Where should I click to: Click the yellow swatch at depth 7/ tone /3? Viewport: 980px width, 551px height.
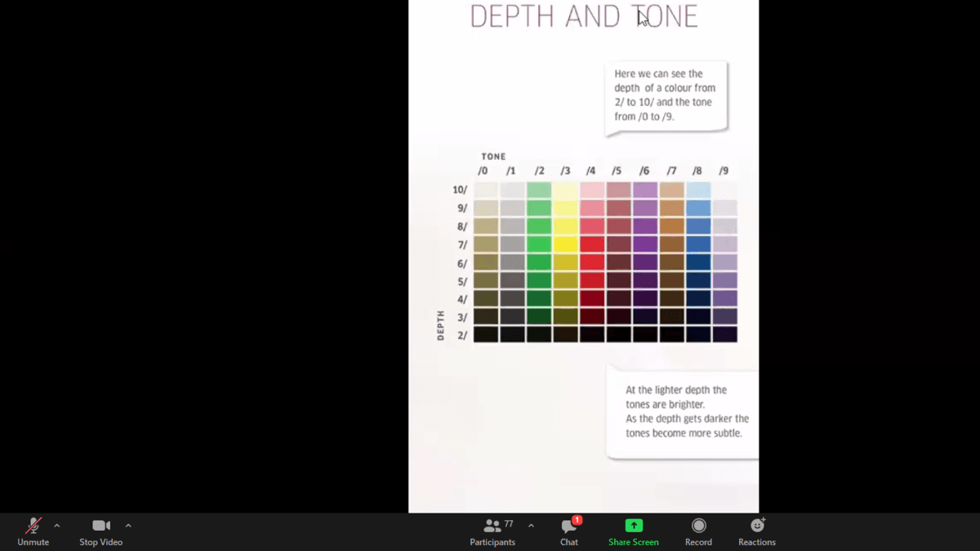565,244
